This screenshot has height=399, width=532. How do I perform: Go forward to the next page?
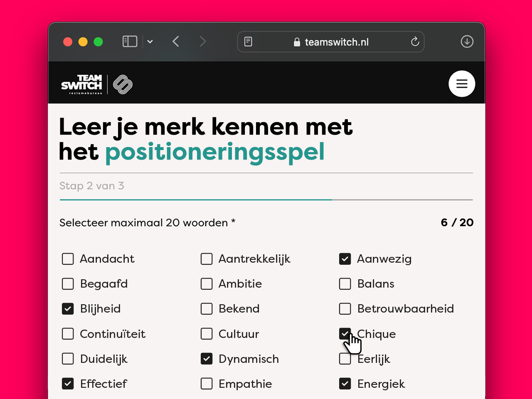(x=203, y=42)
